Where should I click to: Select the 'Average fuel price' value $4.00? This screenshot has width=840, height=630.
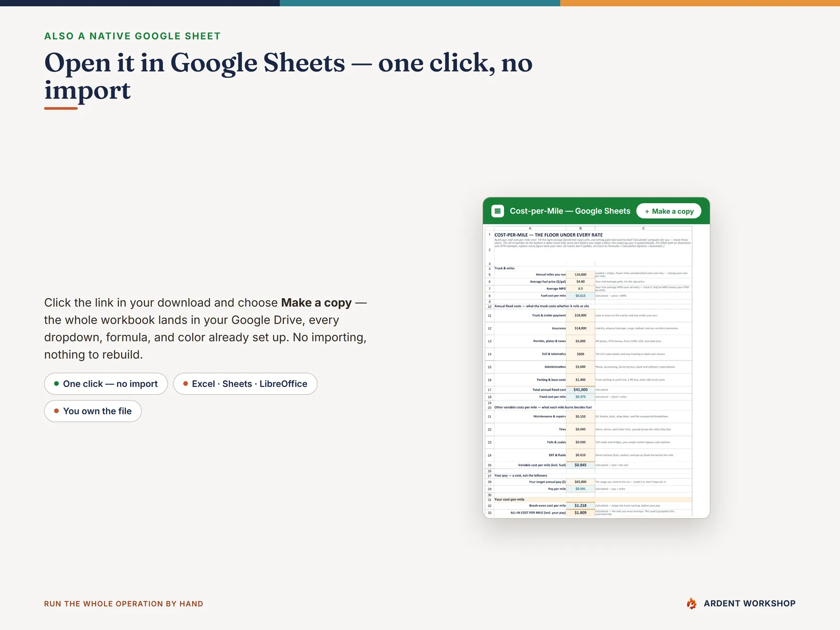580,281
